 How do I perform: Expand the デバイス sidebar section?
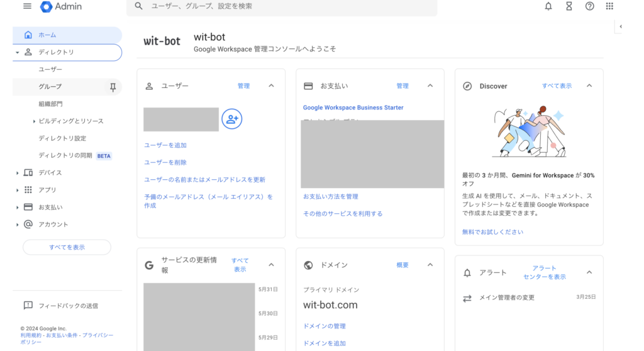18,173
